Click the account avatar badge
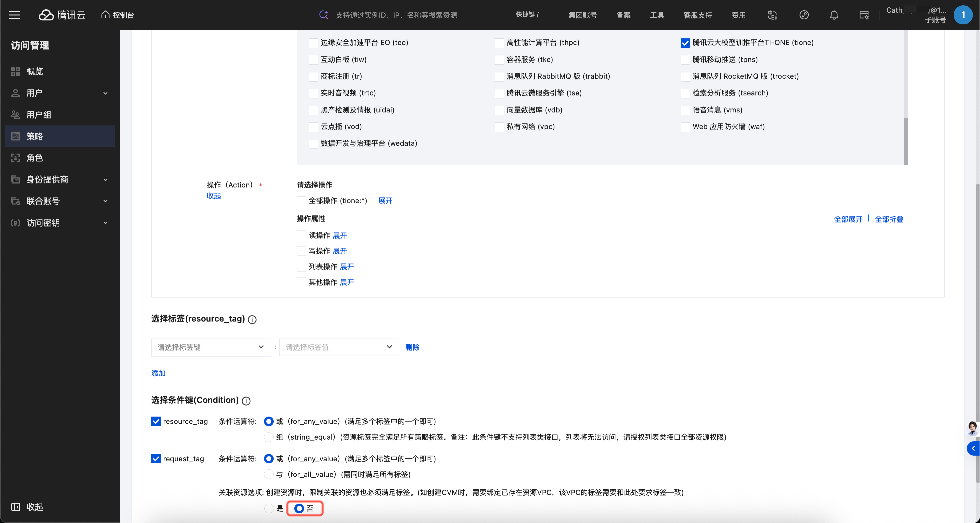The width and height of the screenshot is (980, 523). coord(963,15)
